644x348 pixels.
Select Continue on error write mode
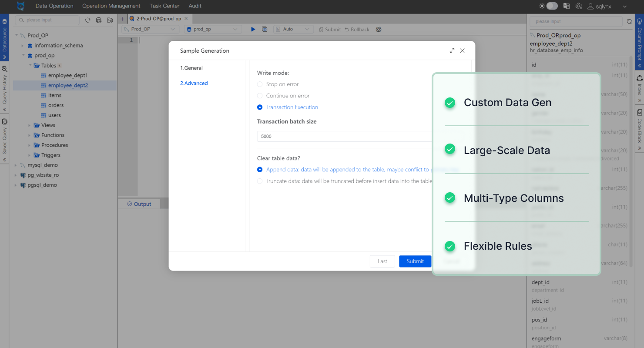coord(260,96)
